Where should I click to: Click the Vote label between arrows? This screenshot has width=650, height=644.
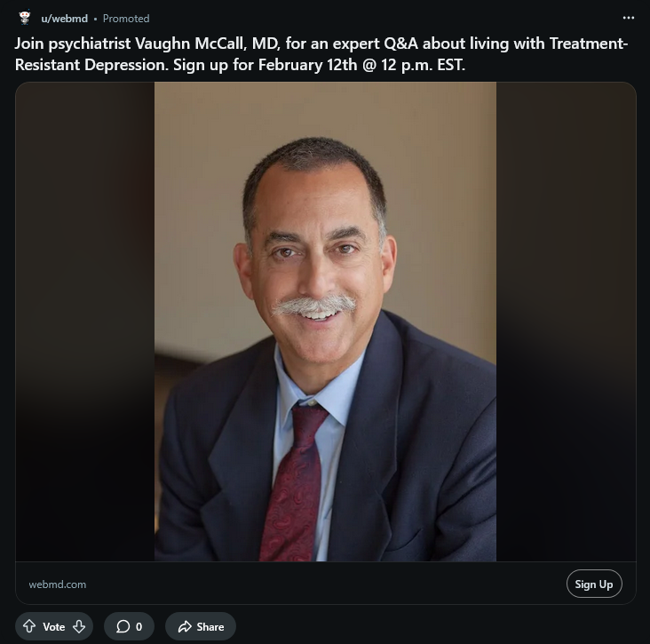coord(54,626)
